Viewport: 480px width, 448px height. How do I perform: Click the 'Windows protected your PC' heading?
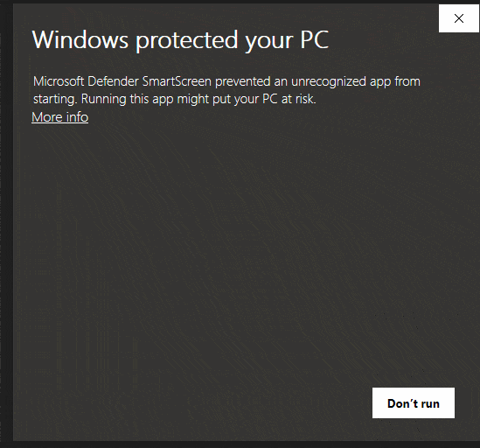point(180,40)
